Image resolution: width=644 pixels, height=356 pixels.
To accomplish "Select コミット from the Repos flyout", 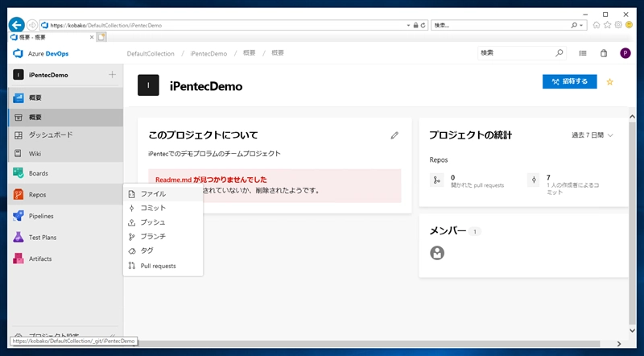I will click(163, 208).
